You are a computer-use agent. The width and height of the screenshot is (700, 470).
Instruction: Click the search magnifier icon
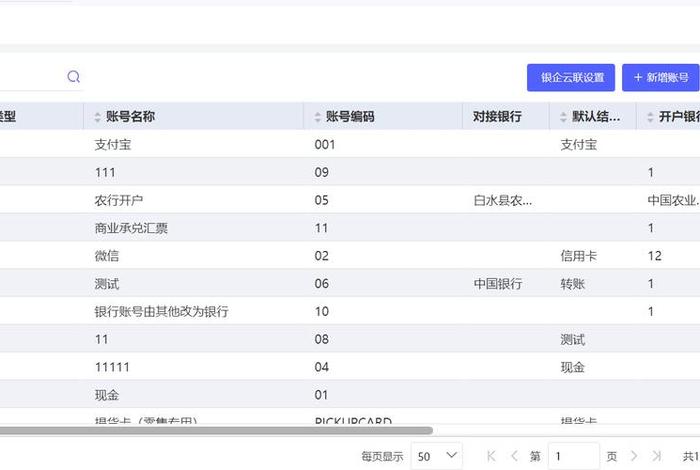74,77
